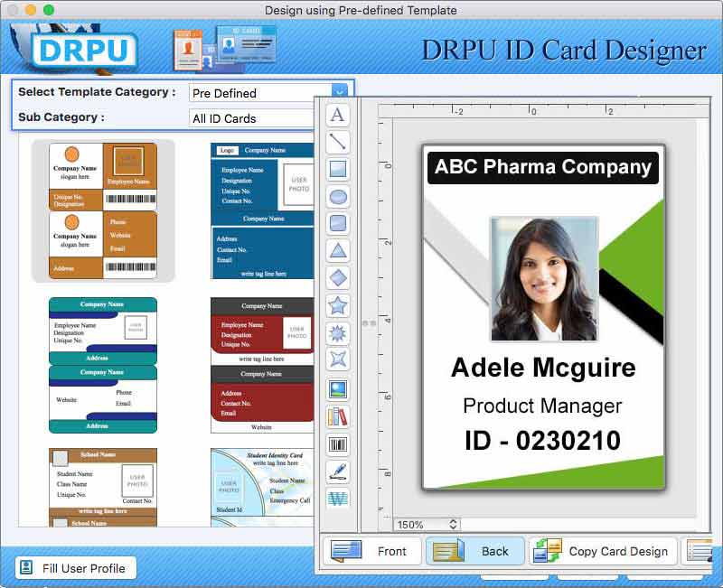Select the Line drawing tool

coord(337,142)
